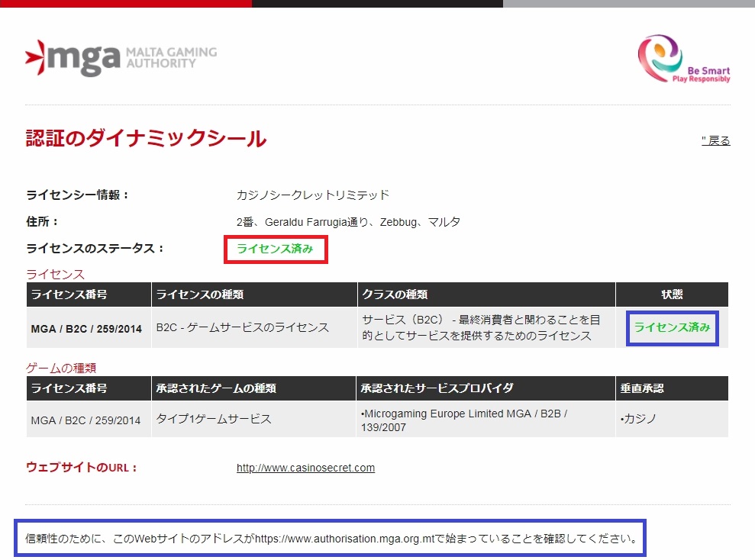
Task: Select the サービス（B2C）class description cell
Action: [x=486, y=327]
